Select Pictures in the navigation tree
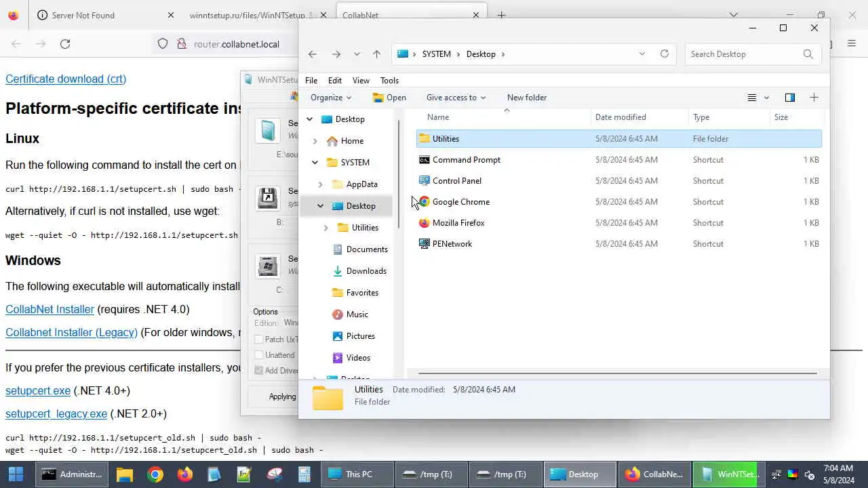 [x=353, y=336]
